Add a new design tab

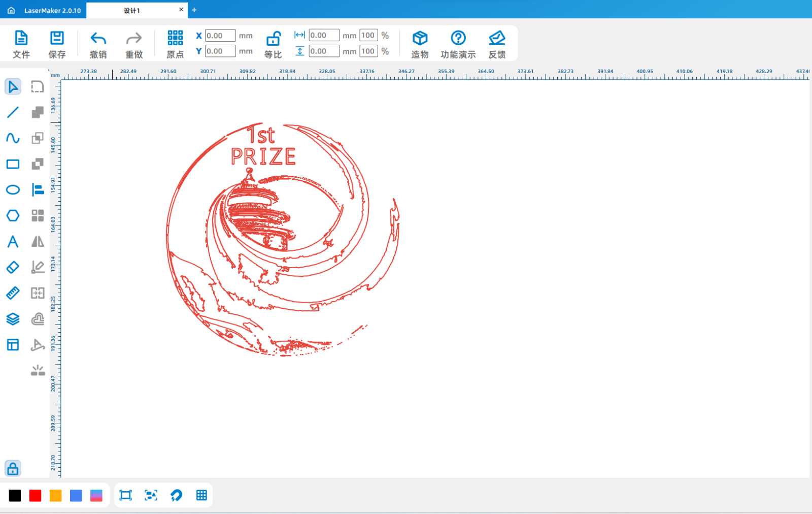click(x=194, y=10)
